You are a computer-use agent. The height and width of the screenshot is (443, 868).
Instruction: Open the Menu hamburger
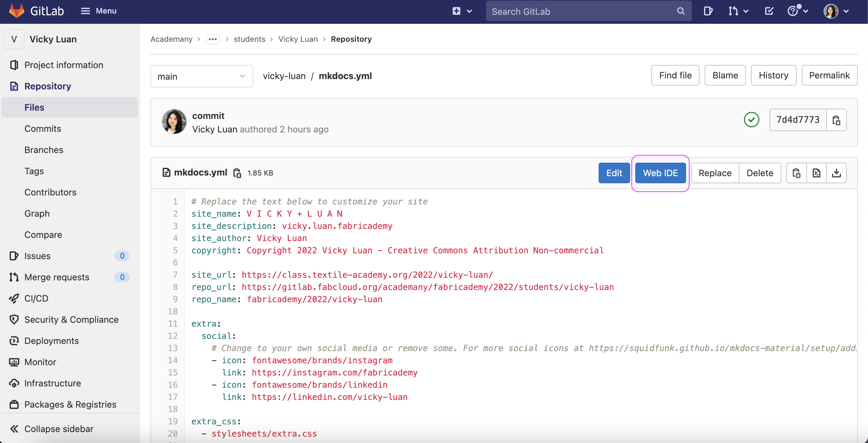tap(98, 11)
